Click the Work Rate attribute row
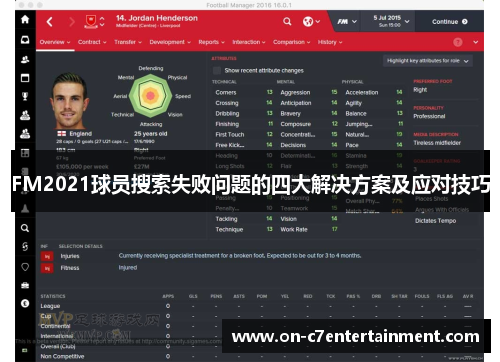The height and width of the screenshot is (362, 500). click(x=309, y=229)
